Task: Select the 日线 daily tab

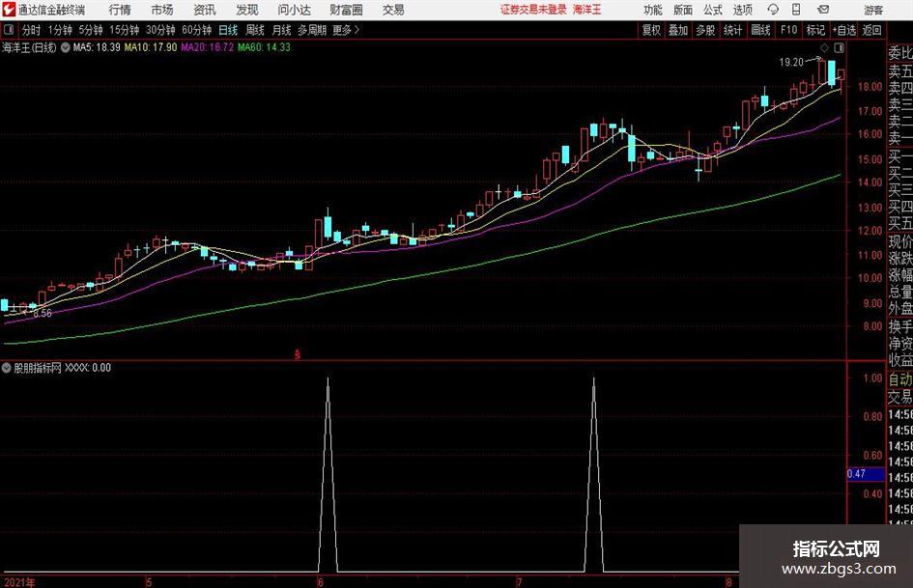Action: click(x=228, y=30)
